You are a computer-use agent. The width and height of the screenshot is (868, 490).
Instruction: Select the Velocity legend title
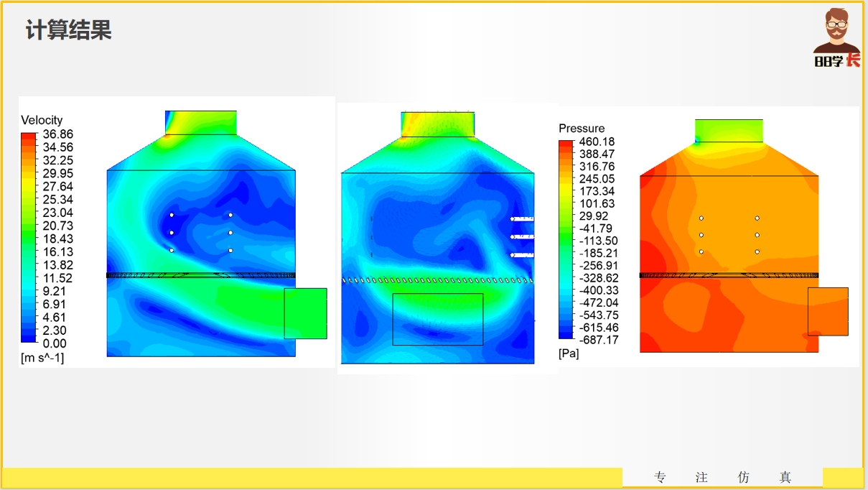[42, 120]
